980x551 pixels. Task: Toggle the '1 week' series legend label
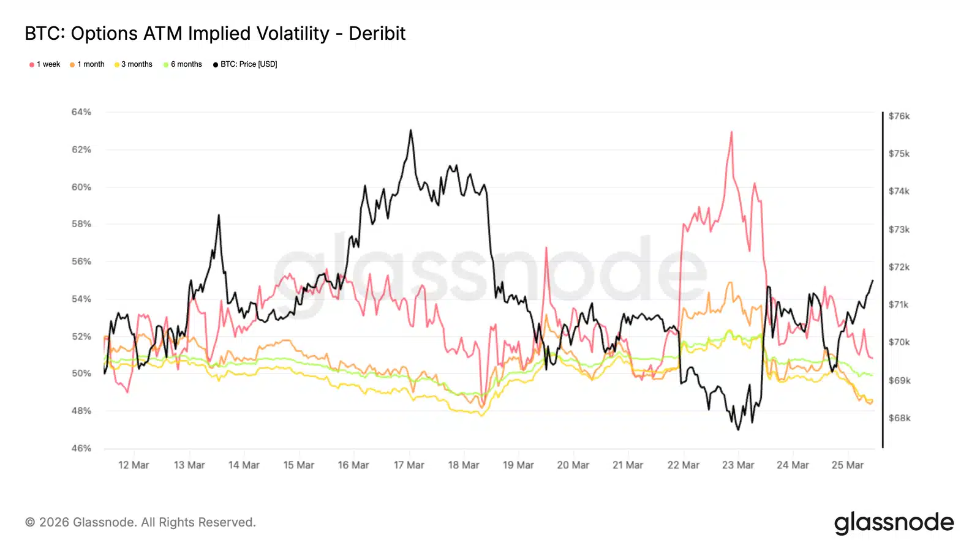coord(48,64)
